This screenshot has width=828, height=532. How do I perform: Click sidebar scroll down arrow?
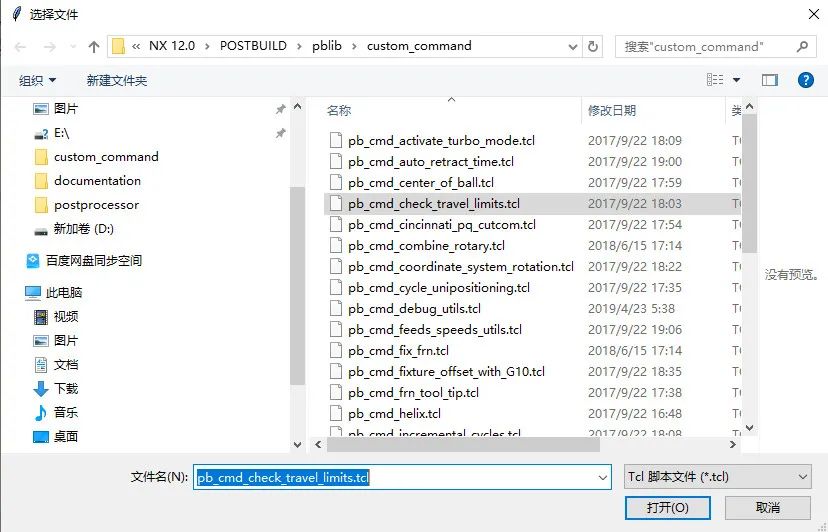click(x=298, y=445)
